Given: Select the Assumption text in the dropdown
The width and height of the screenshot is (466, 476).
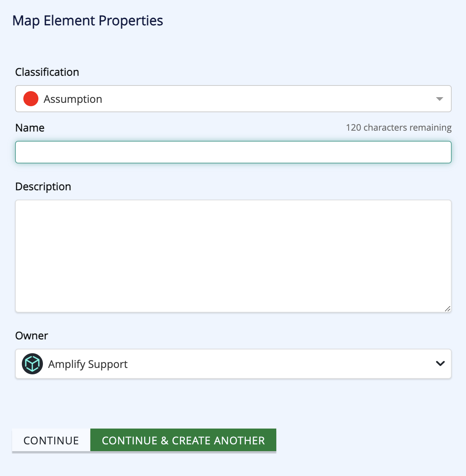Looking at the screenshot, I should (x=73, y=99).
